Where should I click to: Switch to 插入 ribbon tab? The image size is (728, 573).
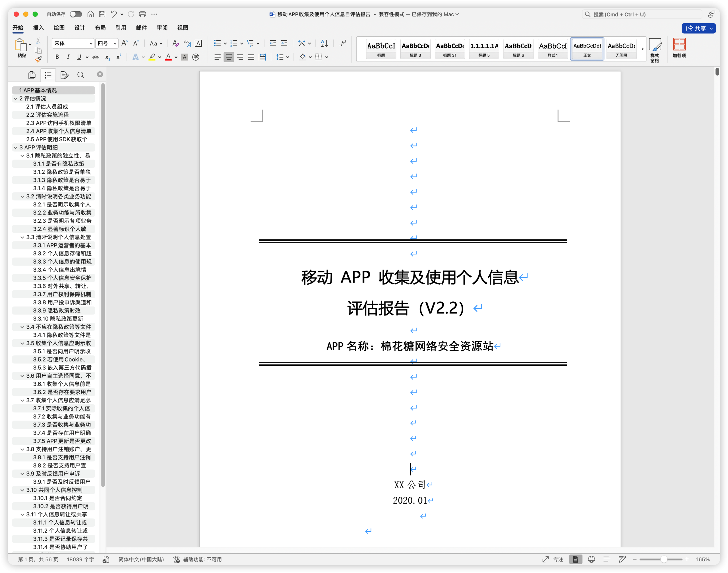pos(38,28)
